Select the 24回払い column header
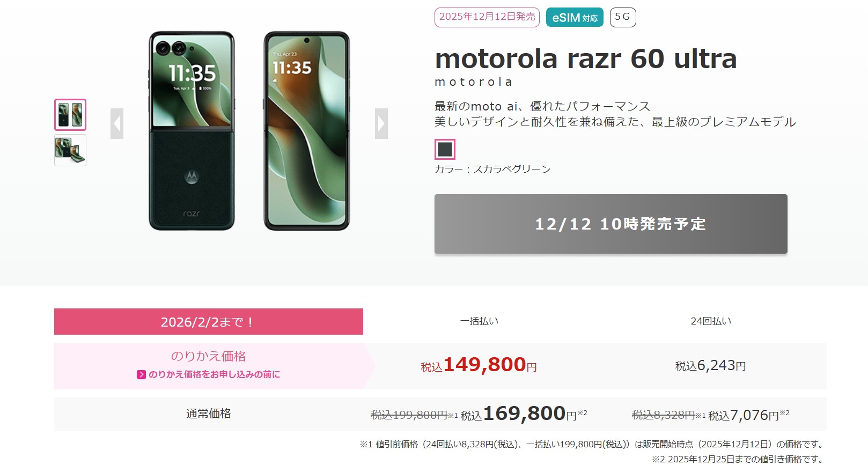 [x=711, y=321]
